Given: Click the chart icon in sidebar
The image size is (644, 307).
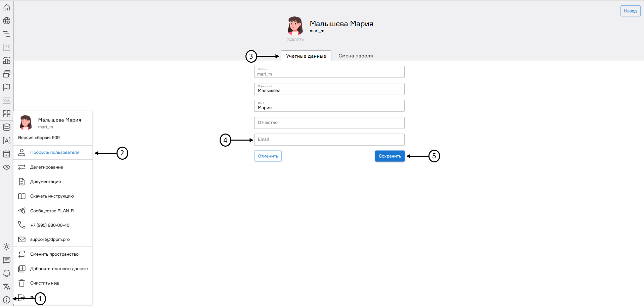Looking at the screenshot, I should point(6,60).
